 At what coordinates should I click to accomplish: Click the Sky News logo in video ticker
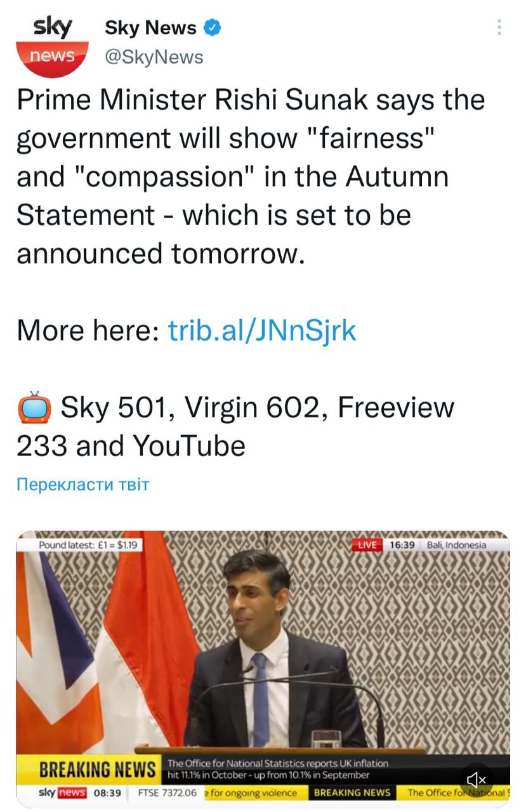pyautogui.click(x=62, y=793)
